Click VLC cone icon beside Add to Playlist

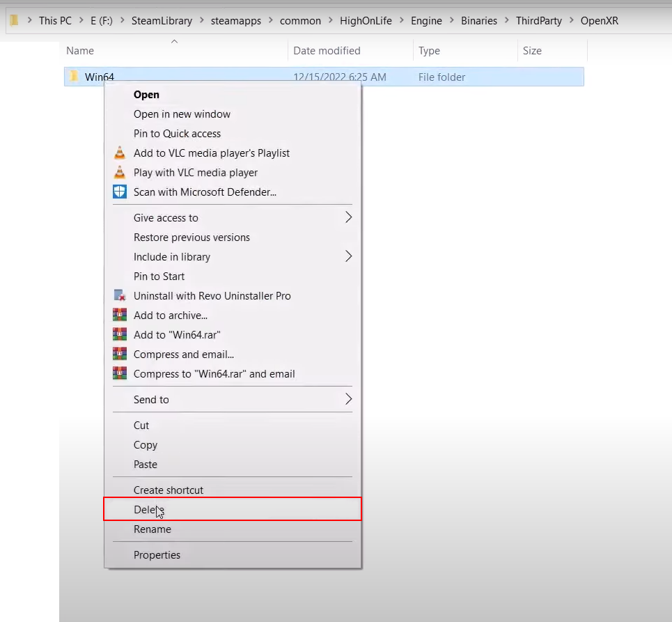(x=120, y=153)
